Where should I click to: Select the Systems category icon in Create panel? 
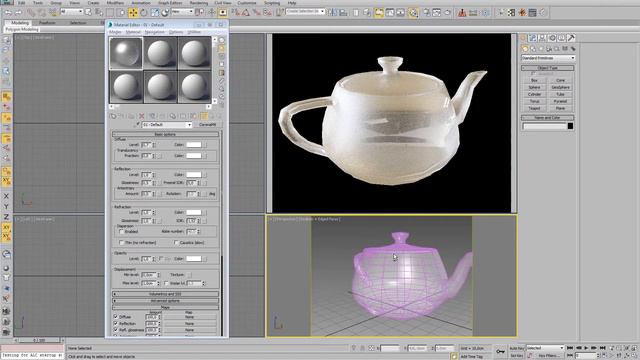(x=573, y=49)
